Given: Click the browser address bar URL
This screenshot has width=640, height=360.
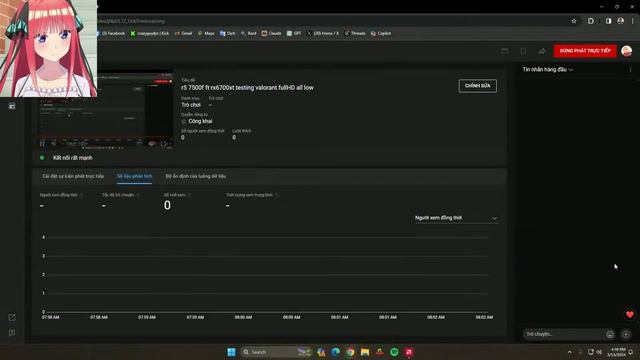Looking at the screenshot, I should pyautogui.click(x=131, y=21).
